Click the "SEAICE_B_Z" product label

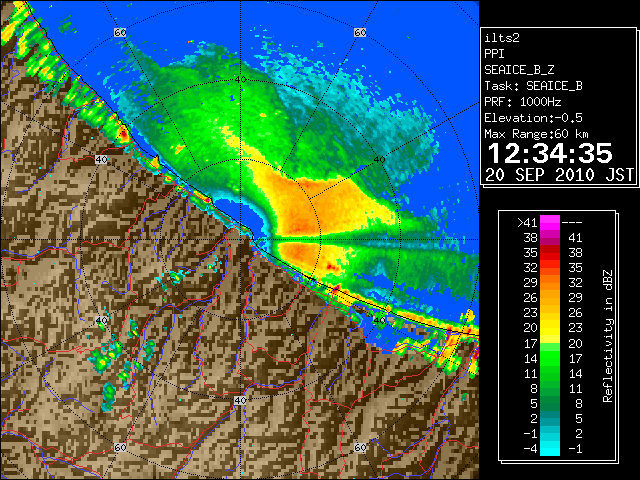pos(519,70)
